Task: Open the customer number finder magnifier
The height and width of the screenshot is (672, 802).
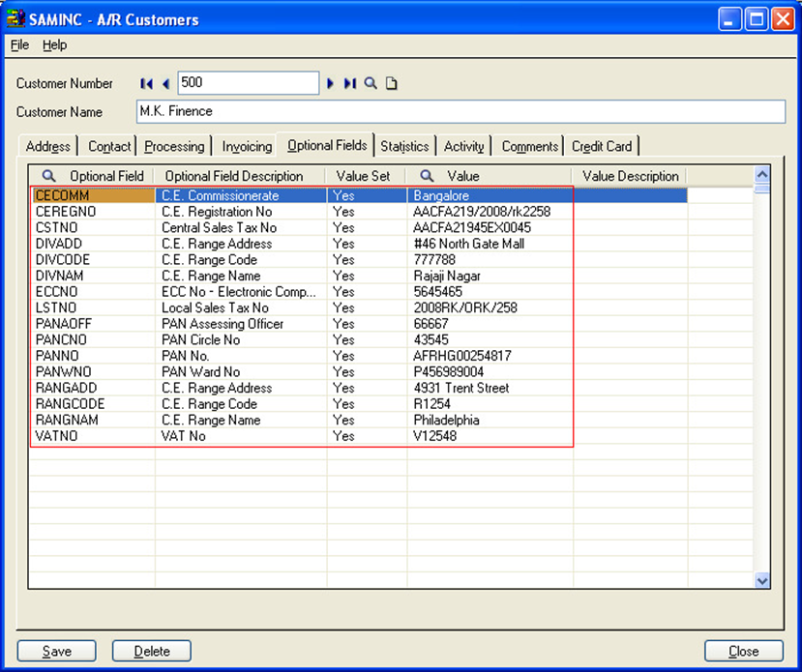Action: pos(371,84)
